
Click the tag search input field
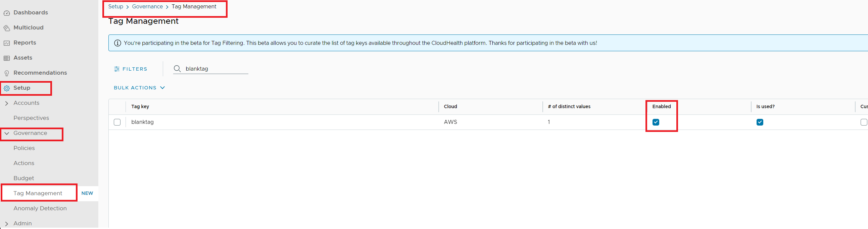(215, 69)
